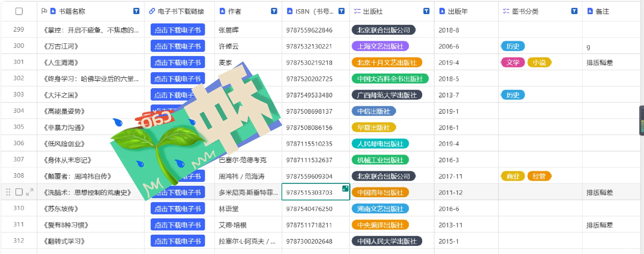Click filter icon on ISBN column
644x254 pixels.
(x=341, y=11)
